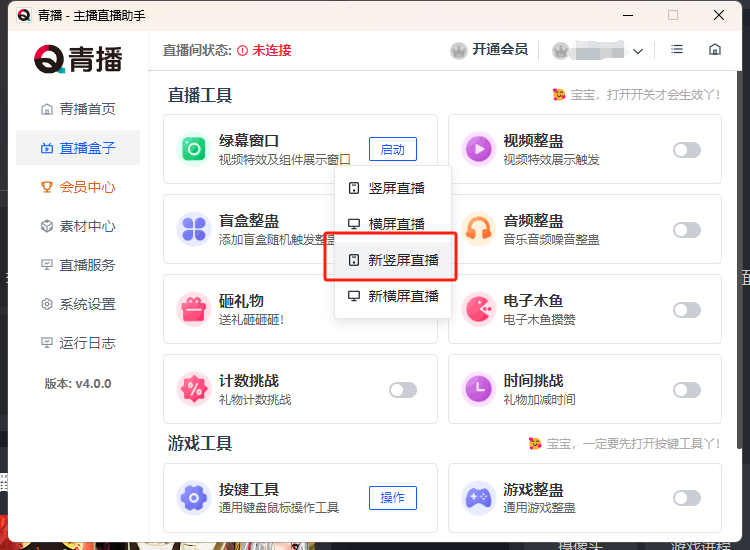
Task: Open 运行日志 in the sidebar
Action: tap(78, 343)
